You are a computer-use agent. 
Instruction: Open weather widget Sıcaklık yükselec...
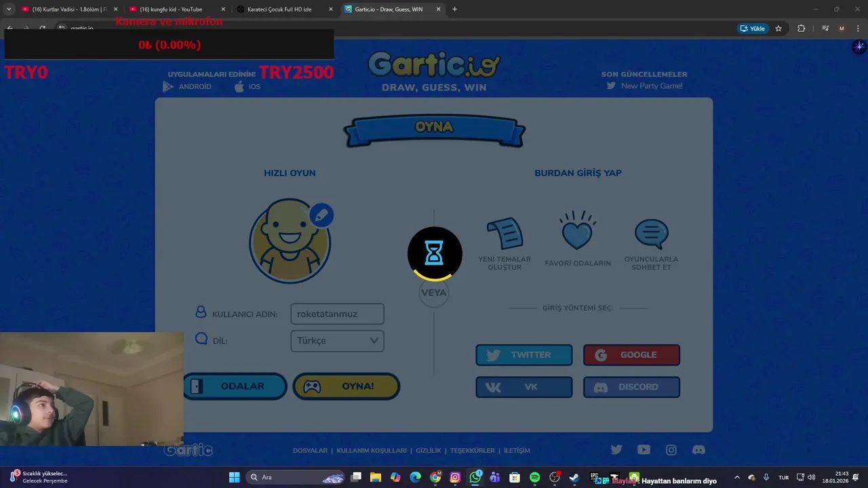pyautogui.click(x=39, y=477)
